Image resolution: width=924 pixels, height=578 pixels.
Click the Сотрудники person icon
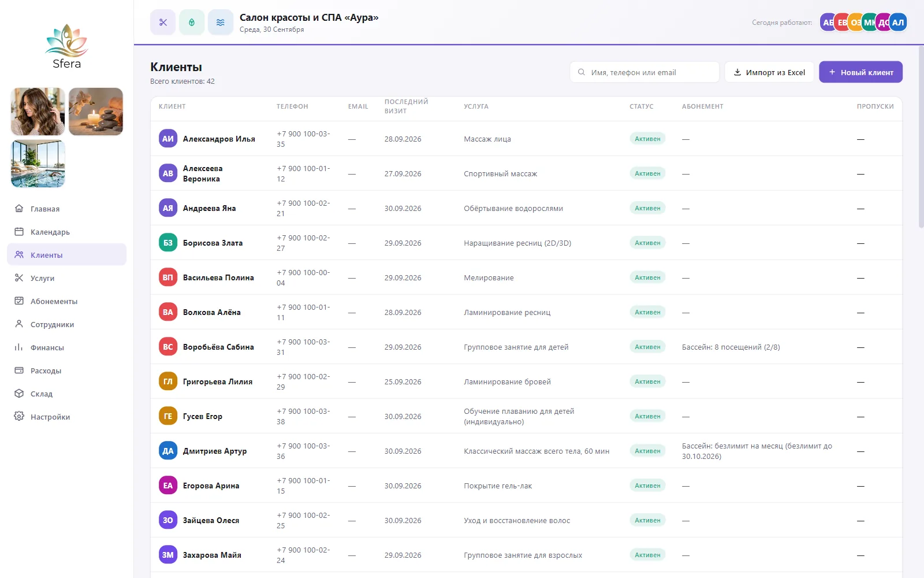19,324
